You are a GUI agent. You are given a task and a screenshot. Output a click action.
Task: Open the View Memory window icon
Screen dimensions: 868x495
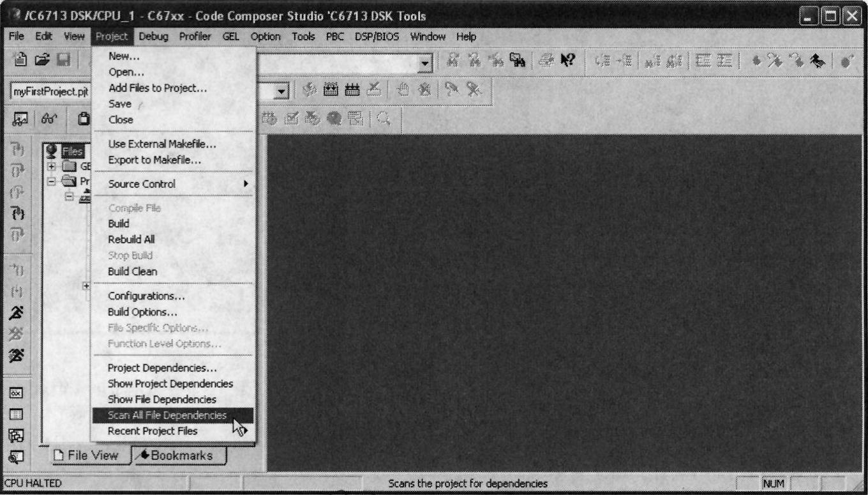(17, 415)
